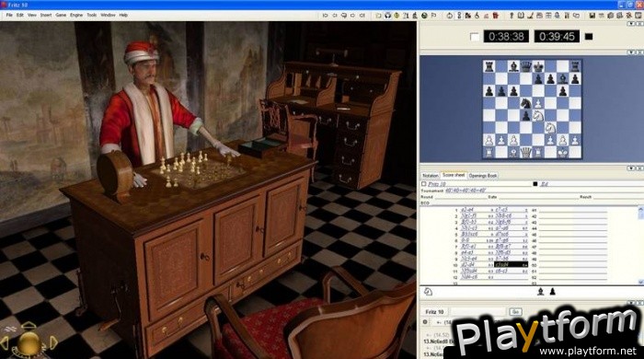The width and height of the screenshot is (644, 359).
Task: Click the white checkbox beside Fritz 10 on score sheet
Action: [424, 184]
